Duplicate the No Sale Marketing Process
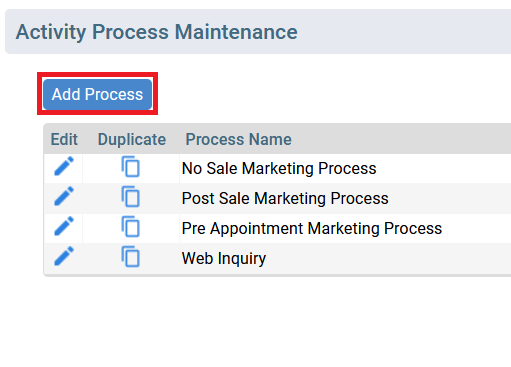Viewport: 511px width, 367px height. (130, 166)
